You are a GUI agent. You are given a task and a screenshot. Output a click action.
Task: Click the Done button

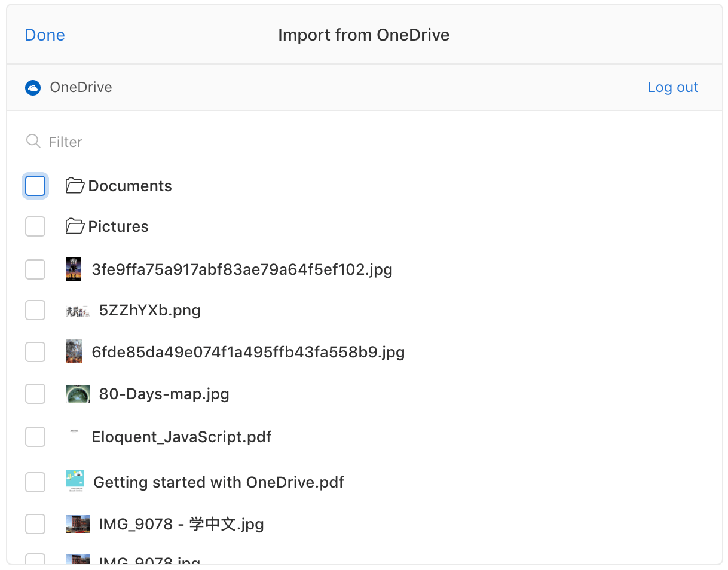point(45,35)
